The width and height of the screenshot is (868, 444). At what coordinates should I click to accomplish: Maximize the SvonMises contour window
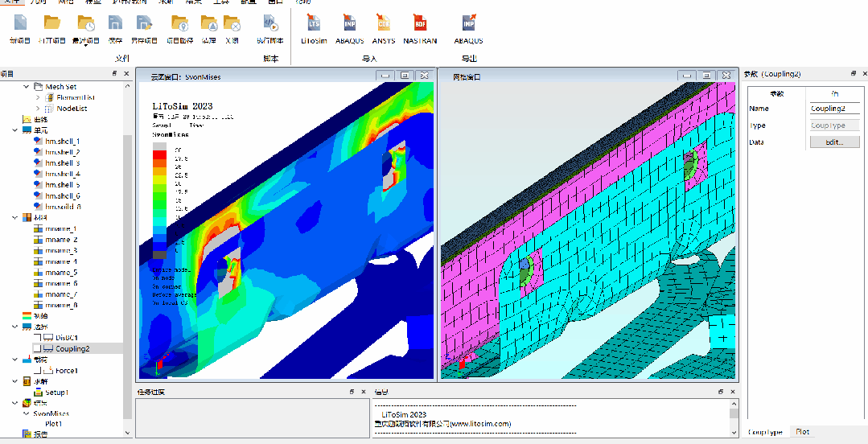pyautogui.click(x=405, y=76)
